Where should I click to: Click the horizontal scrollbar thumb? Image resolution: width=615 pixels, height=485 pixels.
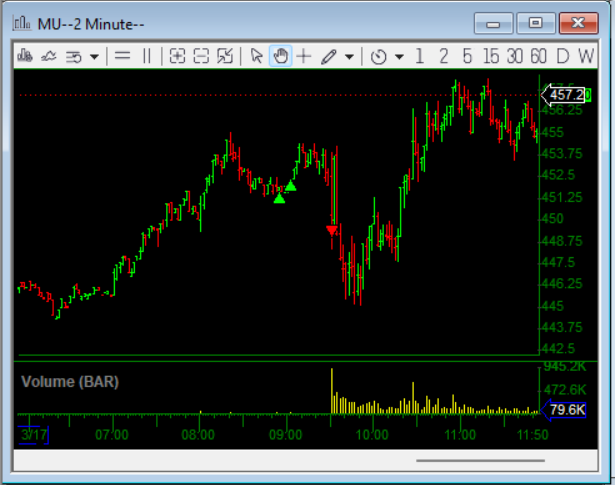[x=480, y=460]
